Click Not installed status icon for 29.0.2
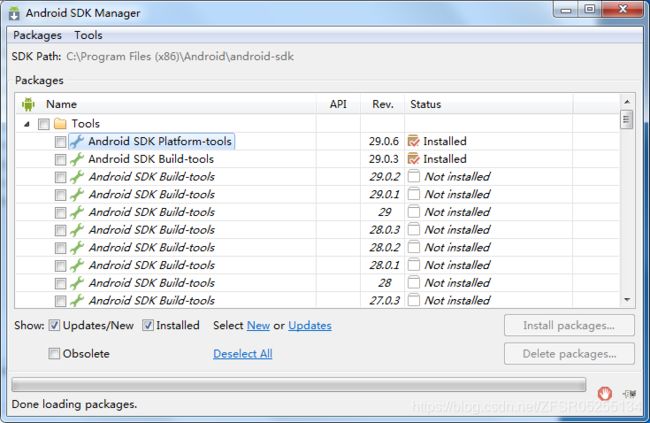Image resolution: width=650 pixels, height=423 pixels. (413, 177)
